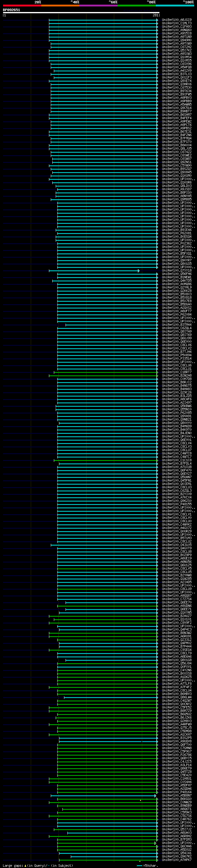Open hit UniRef100_Q949H0
197x868 pixels.
177,40
